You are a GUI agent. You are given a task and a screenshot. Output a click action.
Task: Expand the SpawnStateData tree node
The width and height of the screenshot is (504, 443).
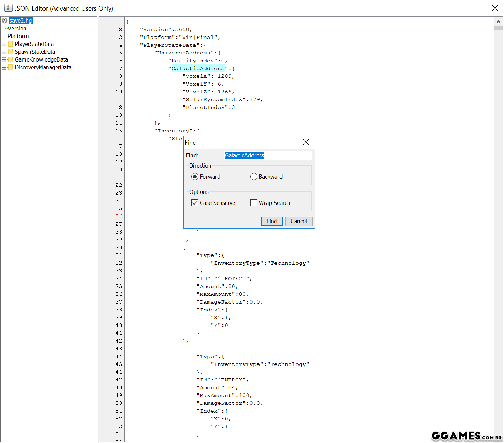(4, 52)
